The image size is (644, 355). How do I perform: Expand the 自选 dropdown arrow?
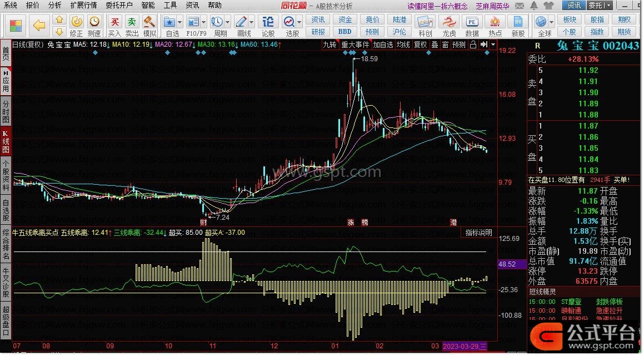(x=180, y=22)
